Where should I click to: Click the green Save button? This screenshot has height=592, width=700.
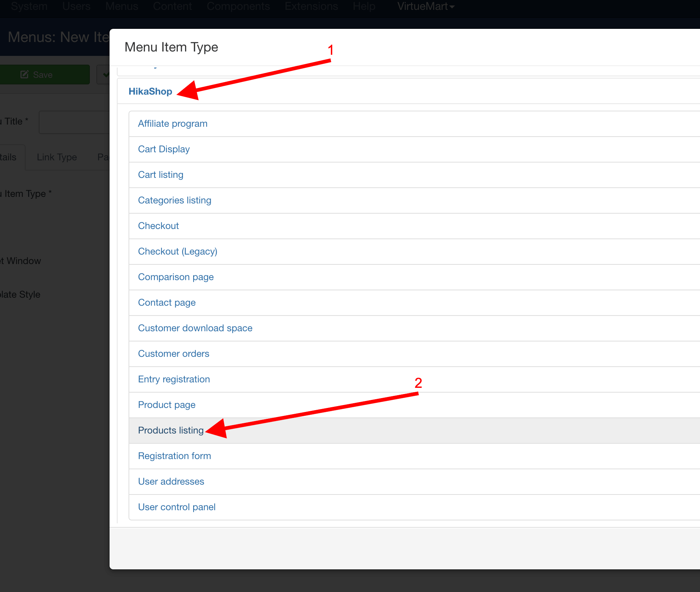[x=44, y=75]
